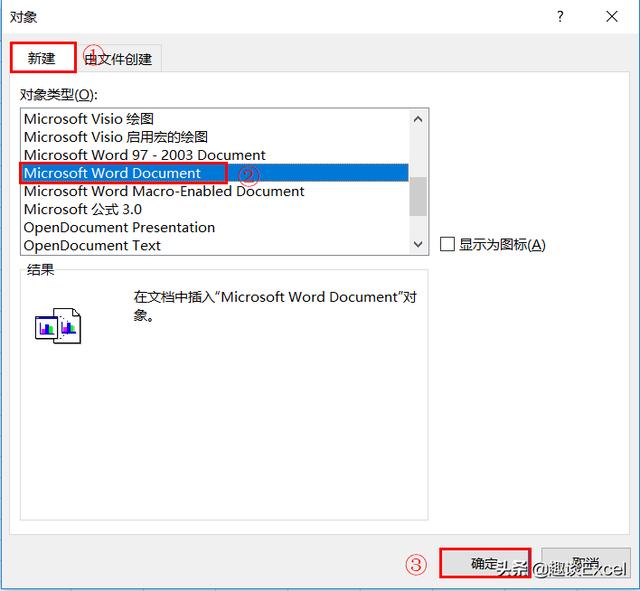This screenshot has width=640, height=591.
Task: Select Microsoft Visio 绘图 in the list
Action: [x=215, y=119]
